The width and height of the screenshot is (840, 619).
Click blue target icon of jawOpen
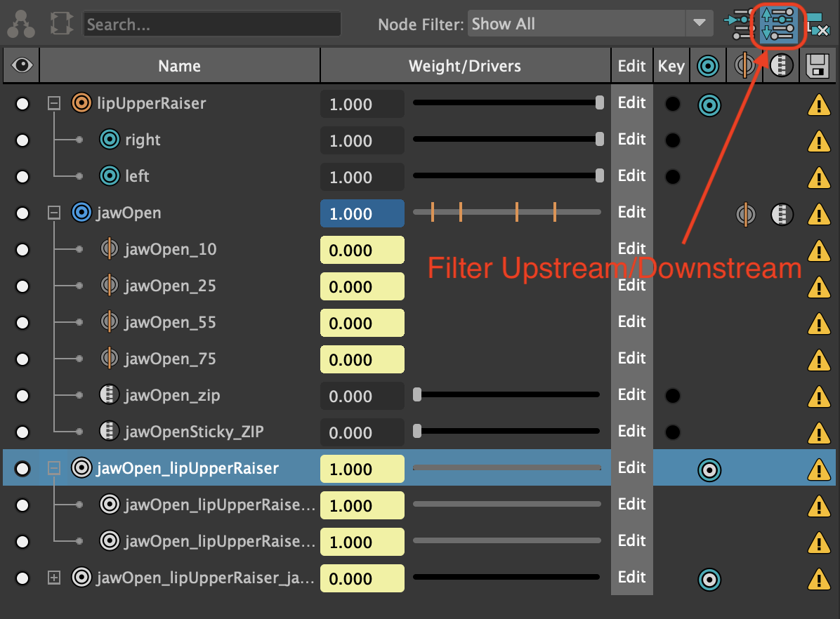81,212
